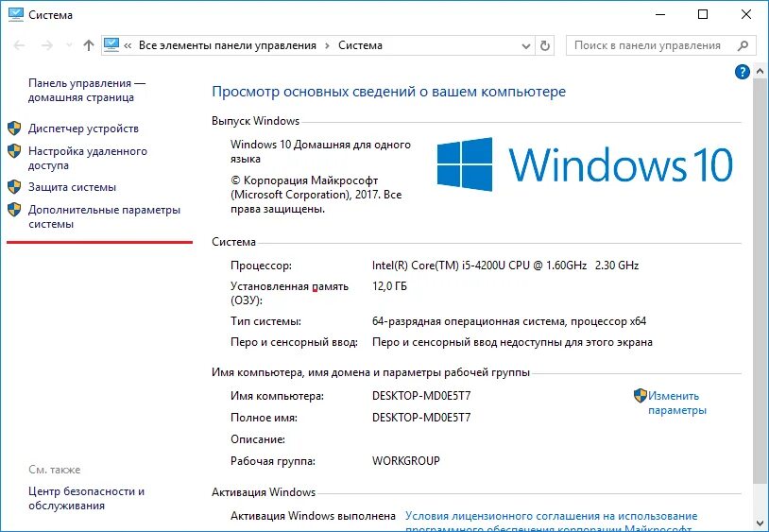Minimize the Система window
The width and height of the screenshot is (769, 532).
click(x=660, y=14)
